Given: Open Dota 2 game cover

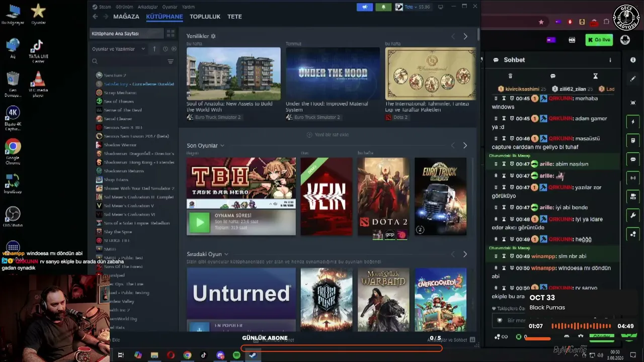Looking at the screenshot, I should 383,197.
